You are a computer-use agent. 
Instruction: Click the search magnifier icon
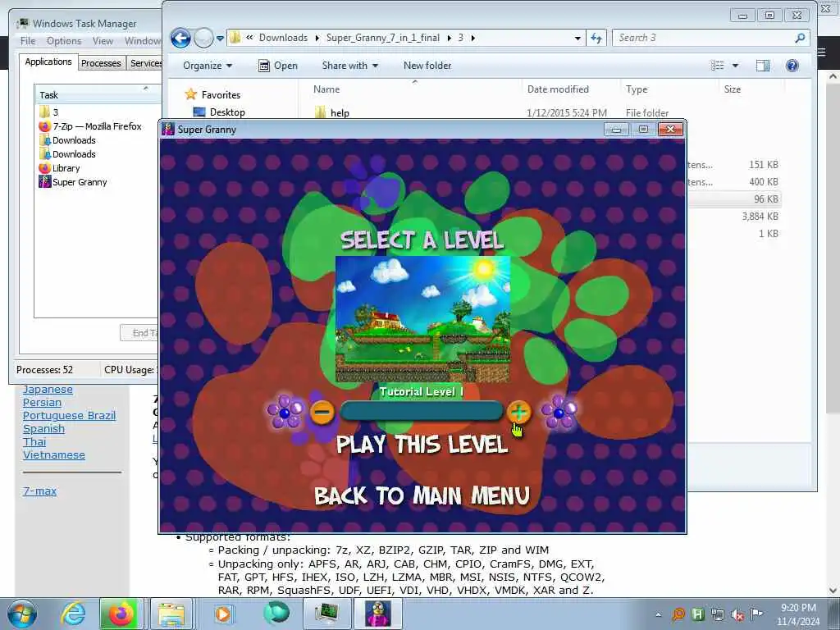pyautogui.click(x=800, y=38)
